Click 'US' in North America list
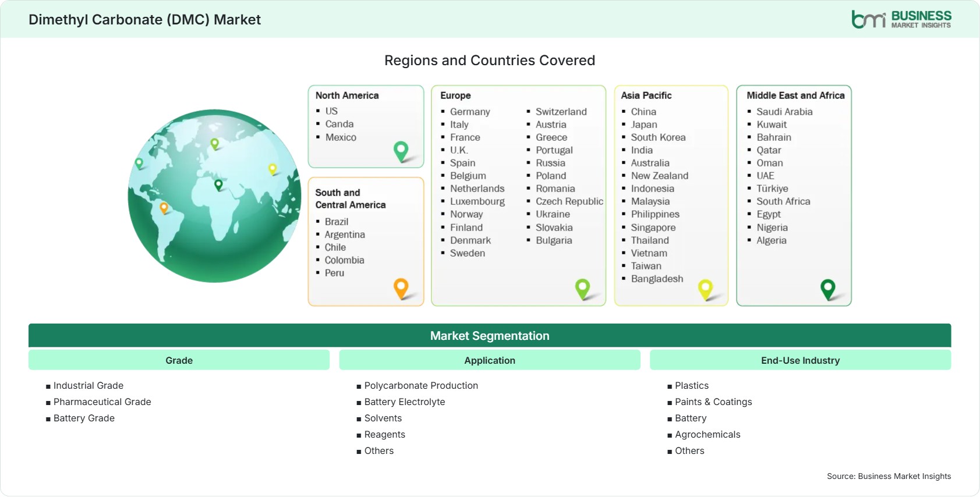Image resolution: width=980 pixels, height=497 pixels. 331,111
